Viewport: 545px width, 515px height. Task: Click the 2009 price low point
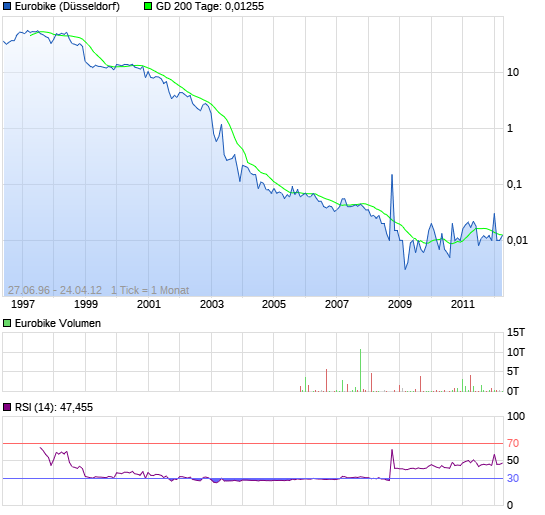pyautogui.click(x=405, y=269)
